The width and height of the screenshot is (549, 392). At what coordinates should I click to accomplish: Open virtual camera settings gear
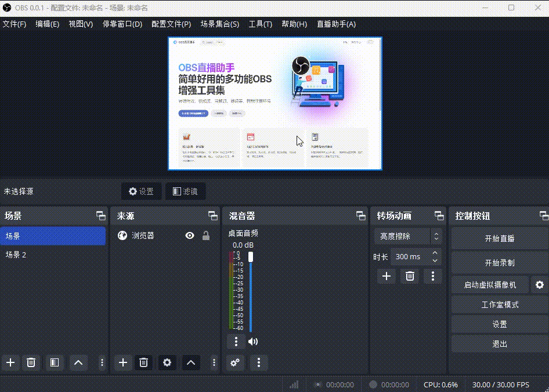[540, 285]
